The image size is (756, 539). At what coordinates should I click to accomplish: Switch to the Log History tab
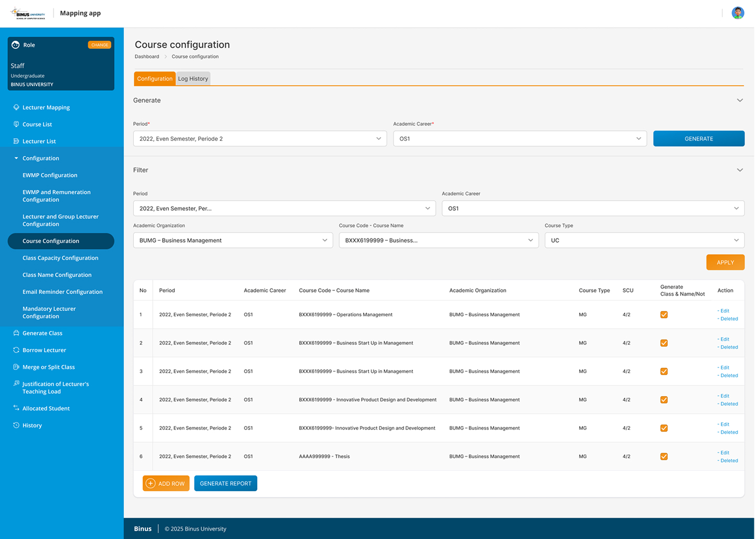tap(193, 79)
